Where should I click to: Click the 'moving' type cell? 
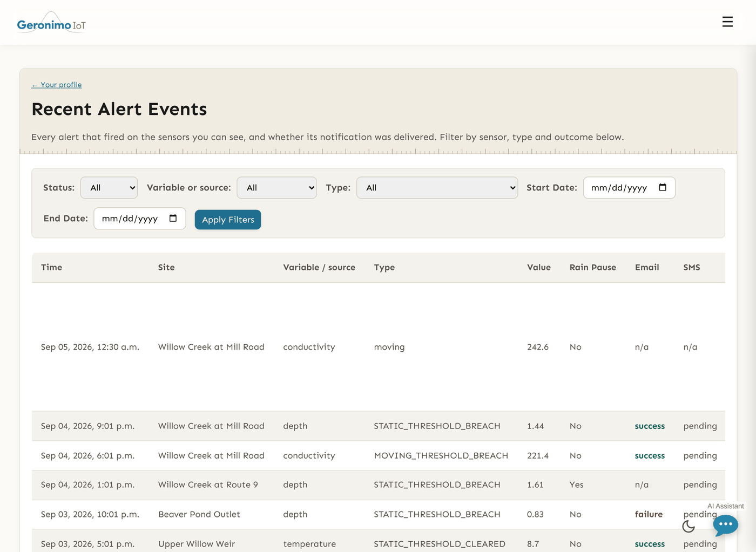click(389, 347)
